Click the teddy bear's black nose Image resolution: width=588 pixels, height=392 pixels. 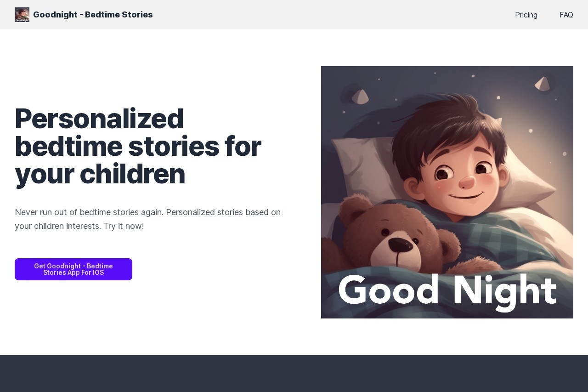401,246
